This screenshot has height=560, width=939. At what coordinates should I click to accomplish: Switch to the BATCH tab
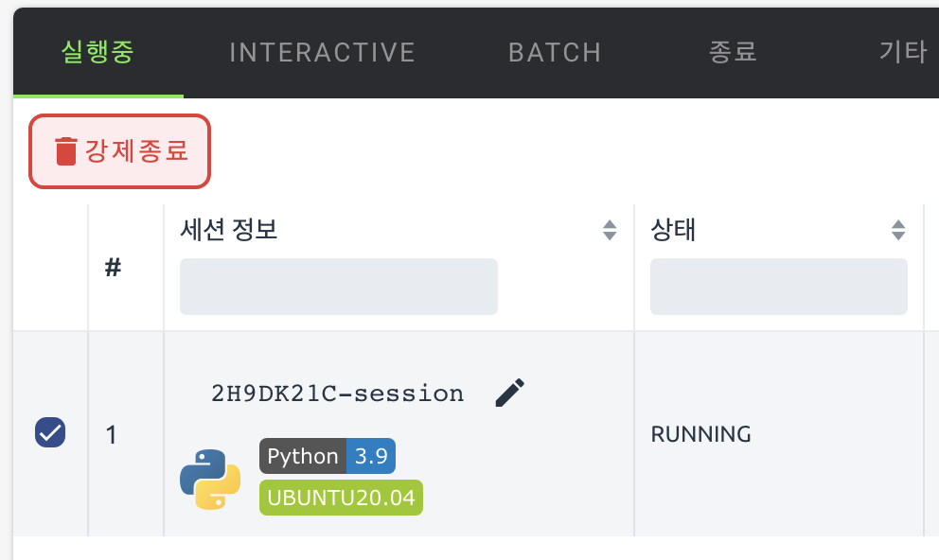(555, 52)
